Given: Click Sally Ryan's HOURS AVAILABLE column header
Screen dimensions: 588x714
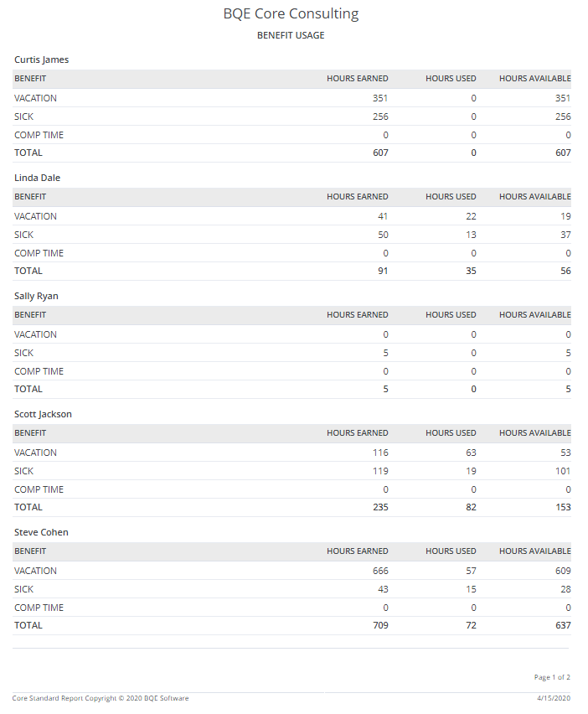Looking at the screenshot, I should coord(534,314).
